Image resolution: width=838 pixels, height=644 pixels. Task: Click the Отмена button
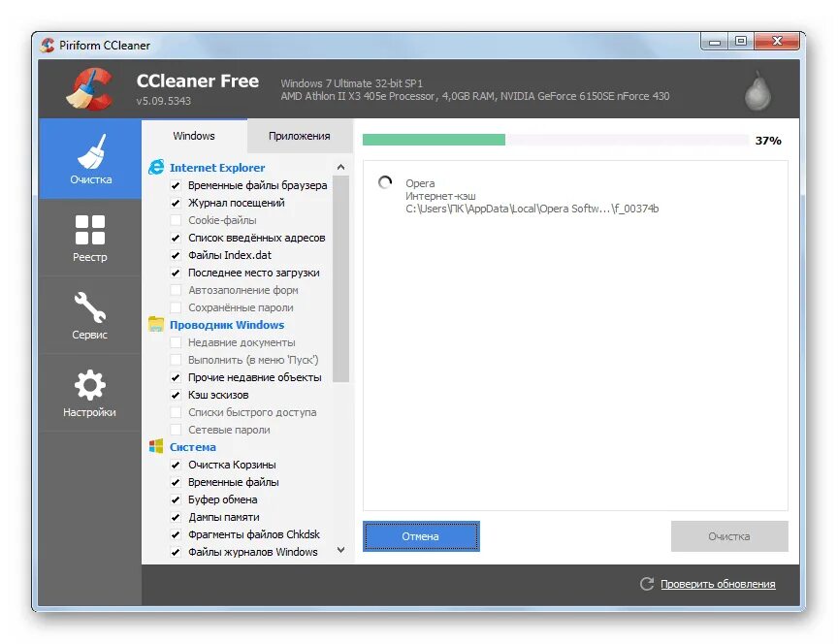tap(421, 536)
